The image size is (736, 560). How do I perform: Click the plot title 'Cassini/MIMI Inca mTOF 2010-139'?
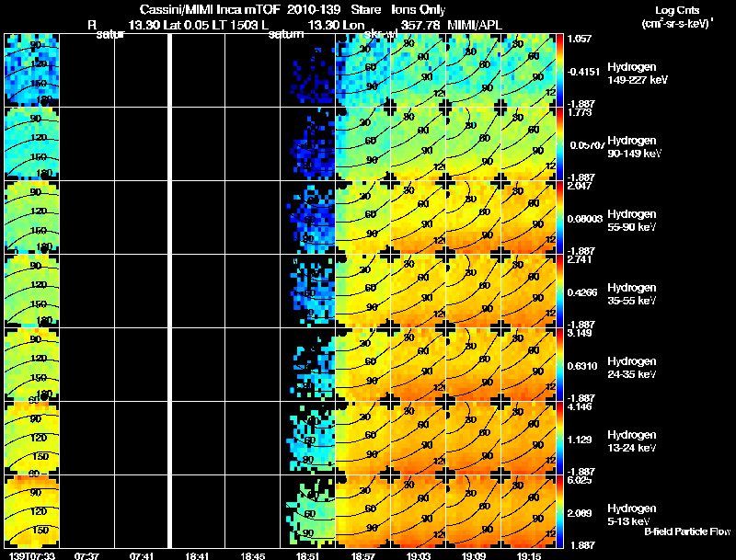pyautogui.click(x=240, y=9)
